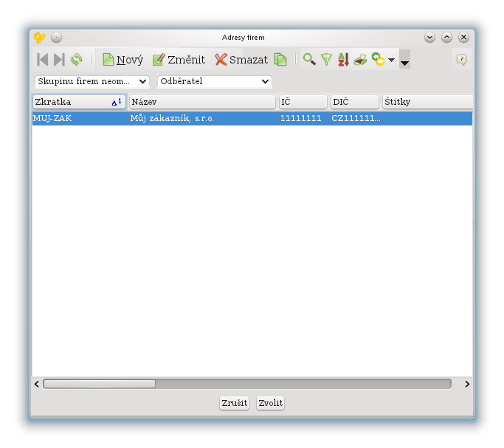Open the A-Z sorting icon
Viewport: 504px width, 448px height.
pyautogui.click(x=343, y=60)
